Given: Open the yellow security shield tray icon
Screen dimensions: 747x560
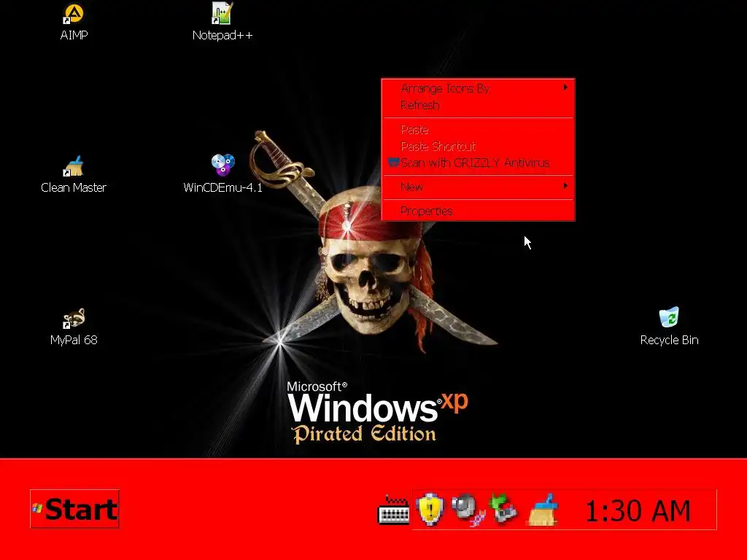Looking at the screenshot, I should point(430,510).
